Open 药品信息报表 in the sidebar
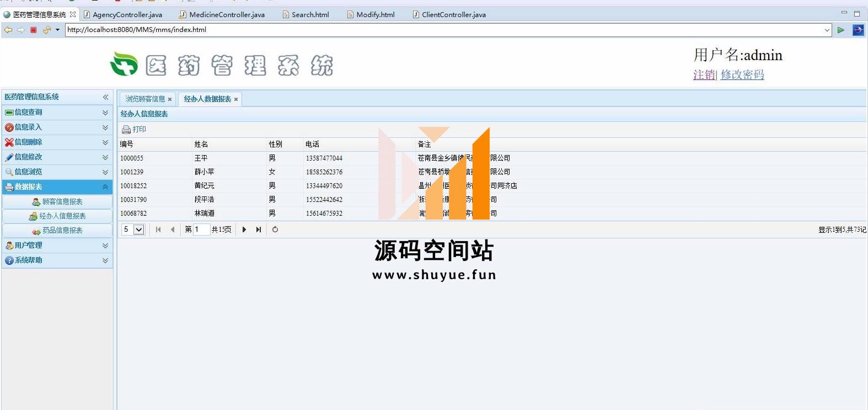The height and width of the screenshot is (410, 868). 62,231
